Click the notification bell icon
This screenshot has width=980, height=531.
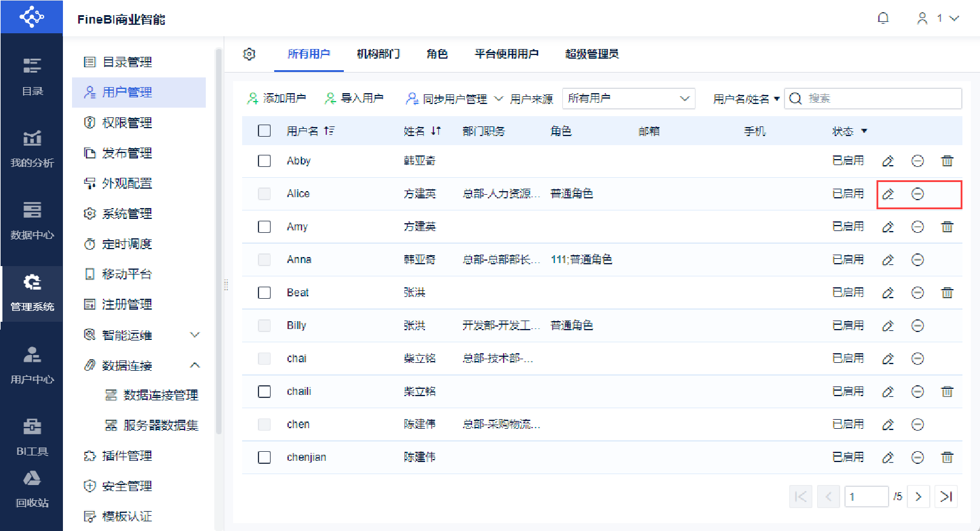(x=883, y=18)
